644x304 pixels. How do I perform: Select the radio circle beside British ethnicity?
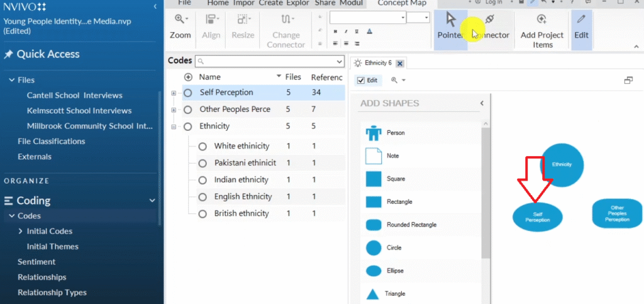[x=203, y=214]
